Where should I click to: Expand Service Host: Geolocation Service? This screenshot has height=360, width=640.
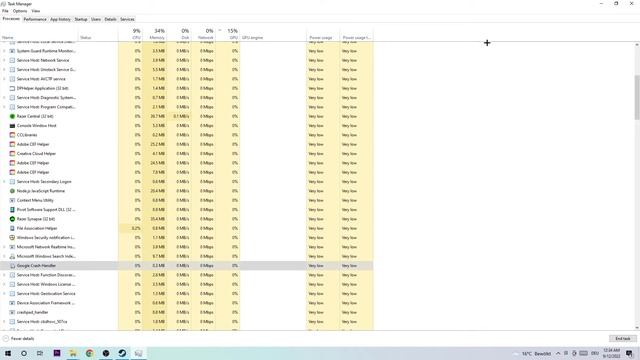pos(4,293)
